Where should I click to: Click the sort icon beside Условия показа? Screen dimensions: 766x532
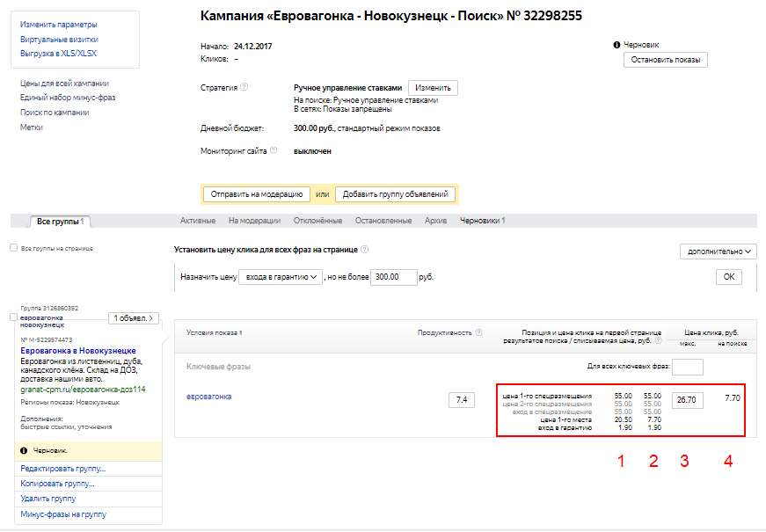241,332
